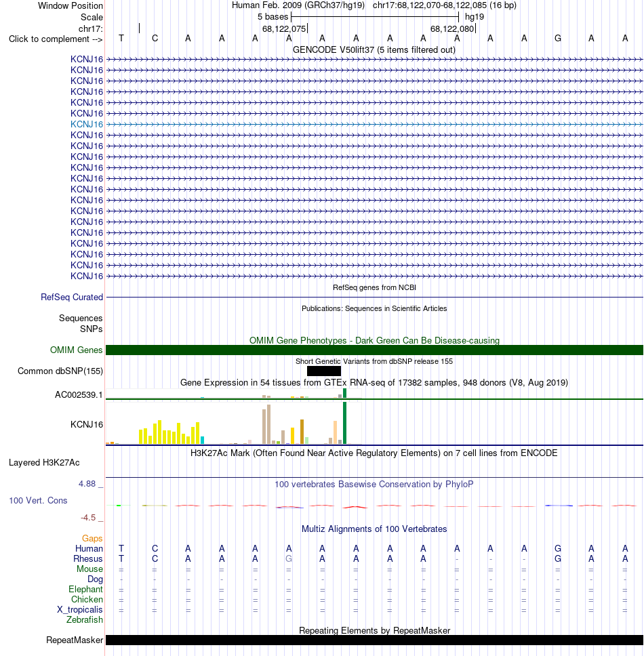Click the RepeatMasker track label
Screen dimensions: 644x656
pyautogui.click(x=75, y=640)
